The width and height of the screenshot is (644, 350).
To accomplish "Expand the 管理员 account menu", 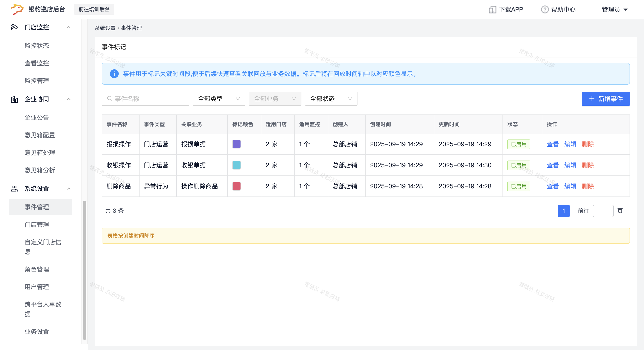I will 615,9.
